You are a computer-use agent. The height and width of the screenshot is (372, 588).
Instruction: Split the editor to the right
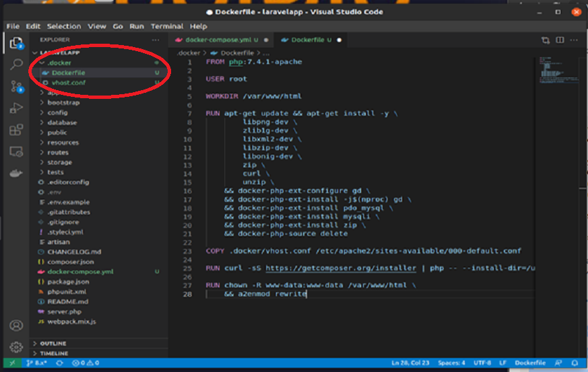click(560, 40)
